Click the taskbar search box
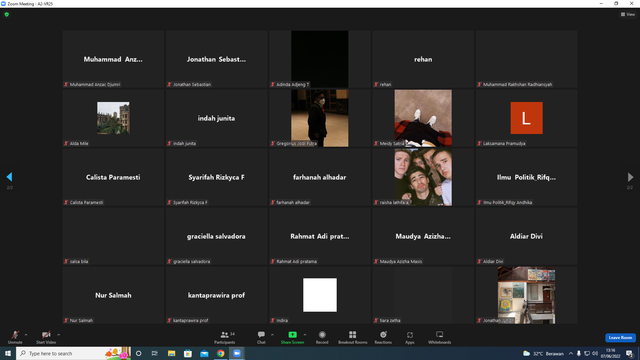 coord(73,353)
